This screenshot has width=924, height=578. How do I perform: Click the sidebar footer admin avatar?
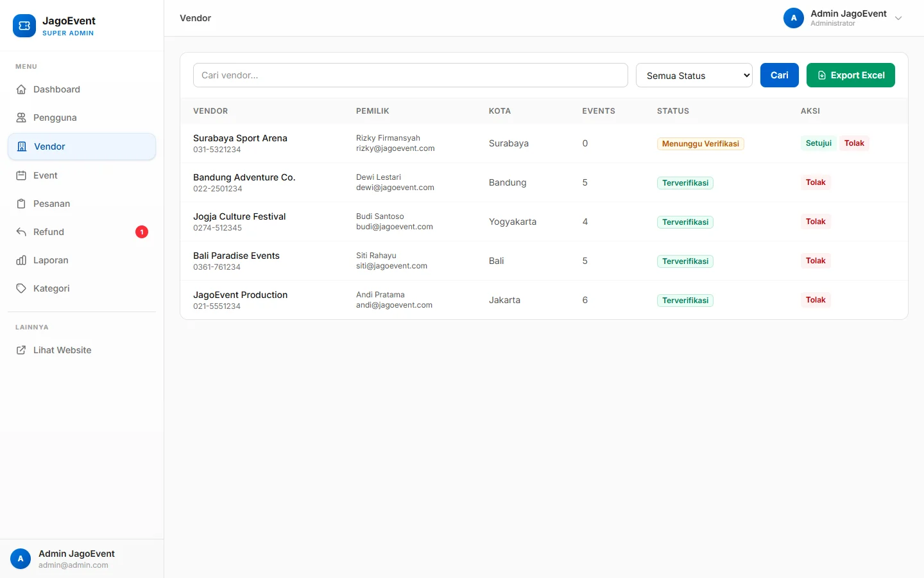tap(21, 559)
